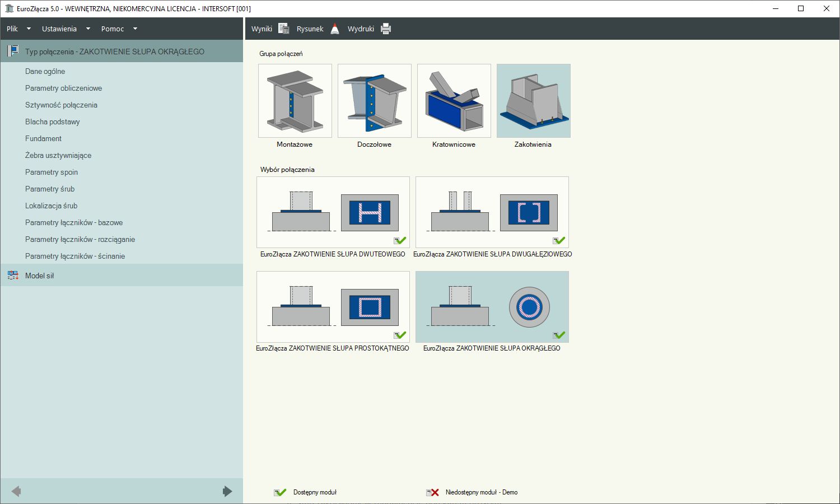Choose the round column anchoring (OKRĄGŁEGO) tile
This screenshot has height=504, width=840.
point(492,307)
